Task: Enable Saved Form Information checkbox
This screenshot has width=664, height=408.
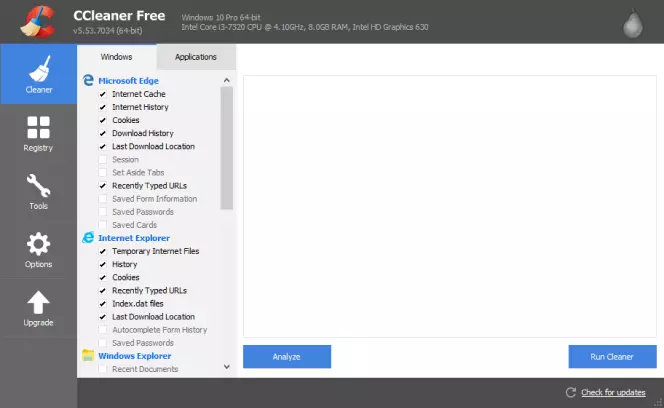Action: 102,199
